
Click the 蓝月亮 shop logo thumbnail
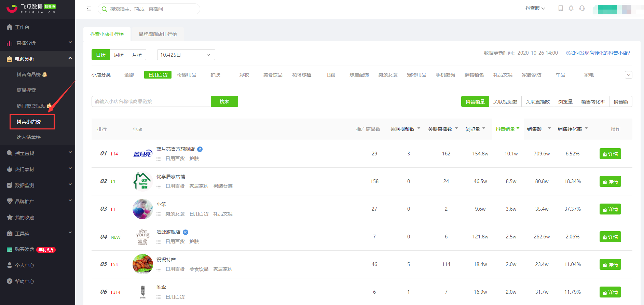143,154
